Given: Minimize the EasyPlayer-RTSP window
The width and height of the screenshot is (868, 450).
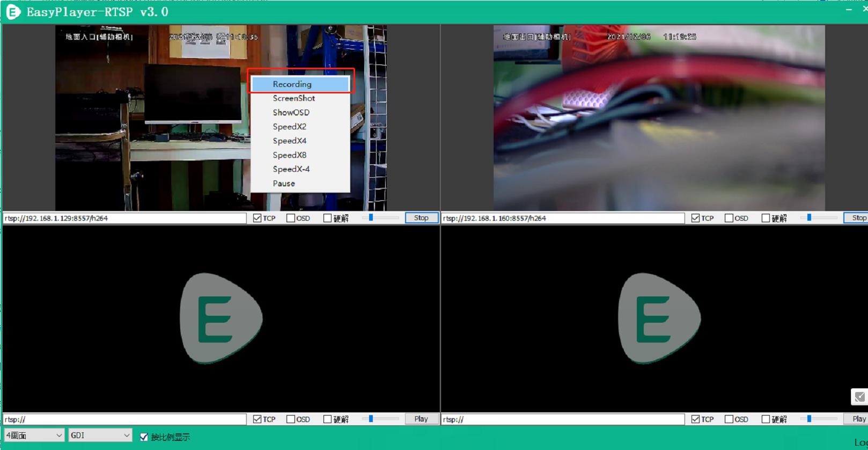Looking at the screenshot, I should coord(849,10).
